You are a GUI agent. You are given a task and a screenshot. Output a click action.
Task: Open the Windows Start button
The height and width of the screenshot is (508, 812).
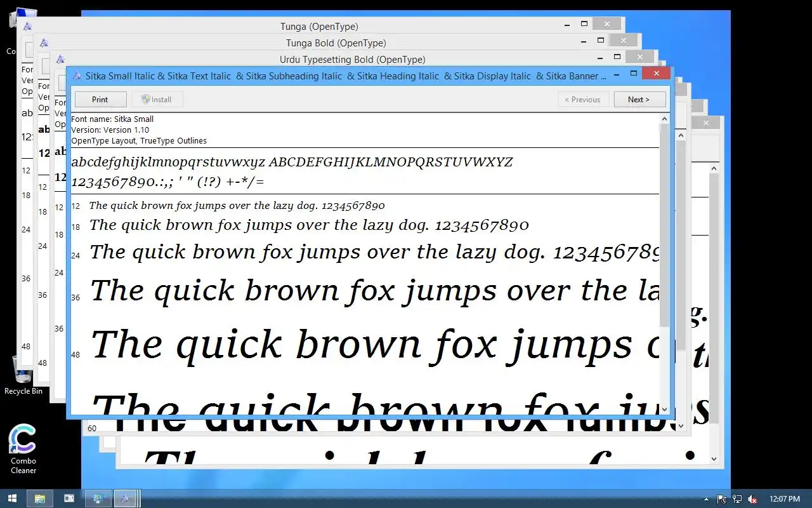click(x=12, y=498)
